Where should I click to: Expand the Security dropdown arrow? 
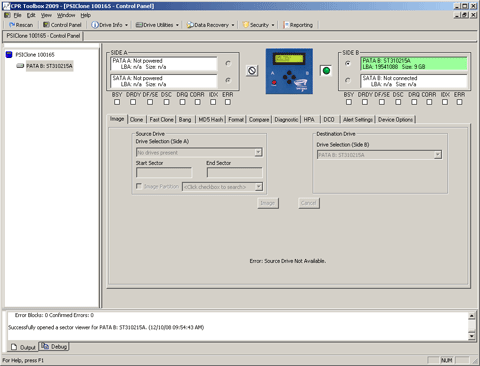click(273, 25)
